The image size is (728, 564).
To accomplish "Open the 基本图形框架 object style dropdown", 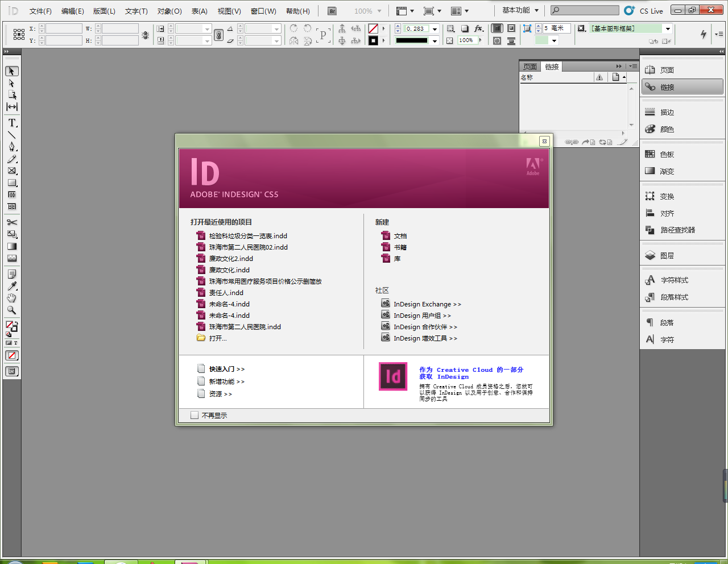I will click(x=668, y=28).
